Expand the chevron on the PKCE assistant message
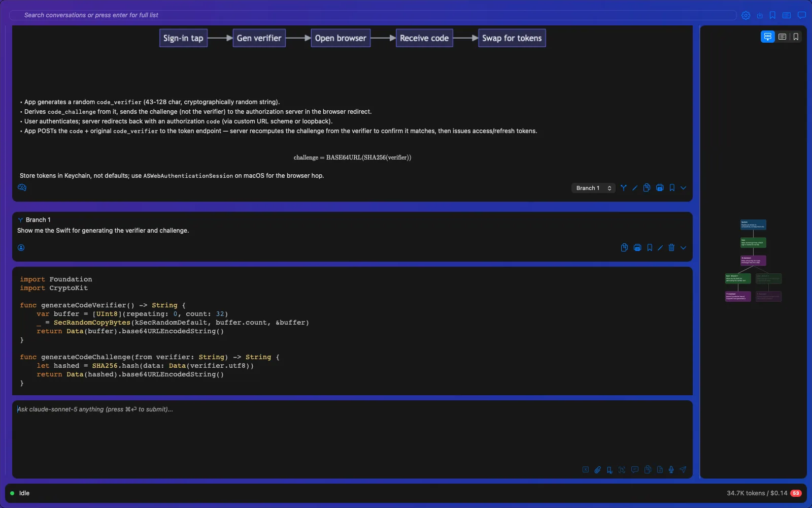The image size is (812, 508). click(684, 188)
